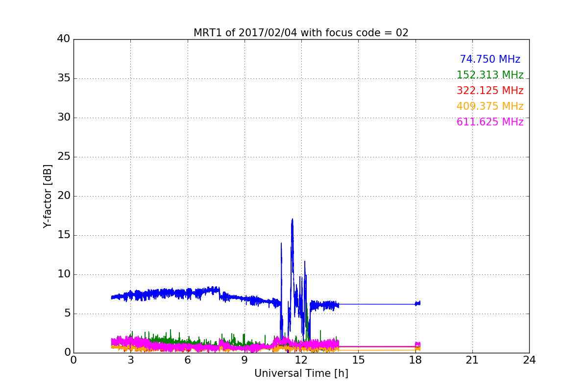Click the tallest blue peak near 17 dB
The width and height of the screenshot is (588, 392).
[292, 220]
